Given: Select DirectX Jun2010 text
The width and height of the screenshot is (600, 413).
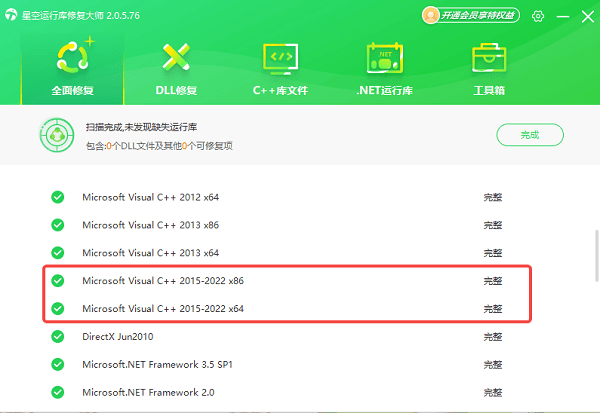Looking at the screenshot, I should (118, 337).
